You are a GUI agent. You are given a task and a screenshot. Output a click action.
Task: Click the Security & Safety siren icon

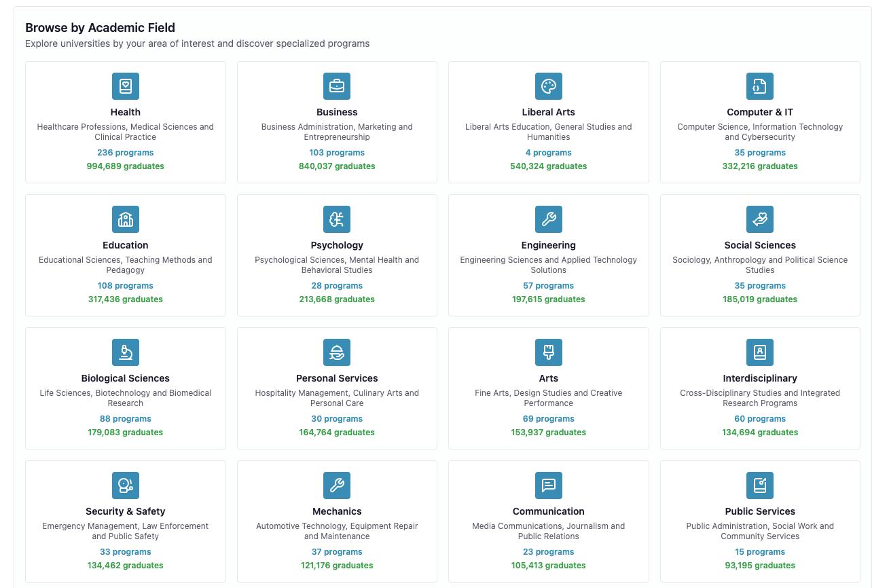(x=125, y=485)
